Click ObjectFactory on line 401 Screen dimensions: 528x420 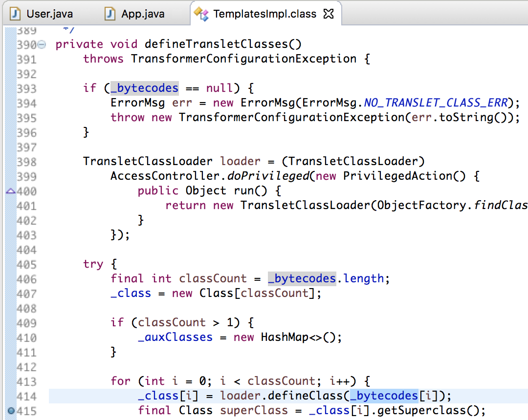[x=421, y=205]
